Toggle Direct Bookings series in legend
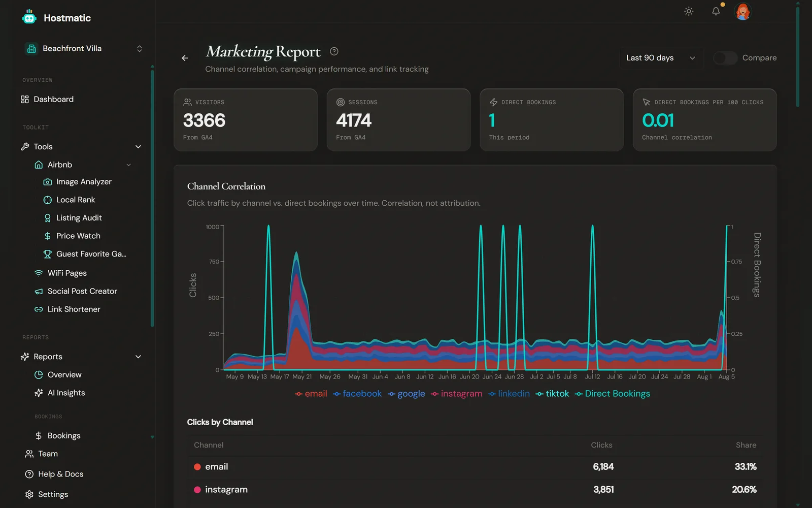Screen dimensions: 812x508 (x=613, y=394)
